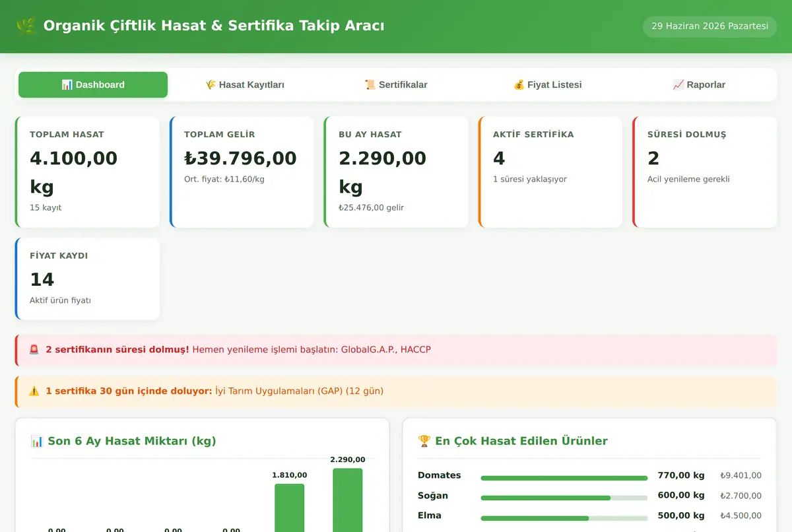792x532 pixels.
Task: Click the date badge 29 Haziran 2026
Action: click(x=709, y=26)
